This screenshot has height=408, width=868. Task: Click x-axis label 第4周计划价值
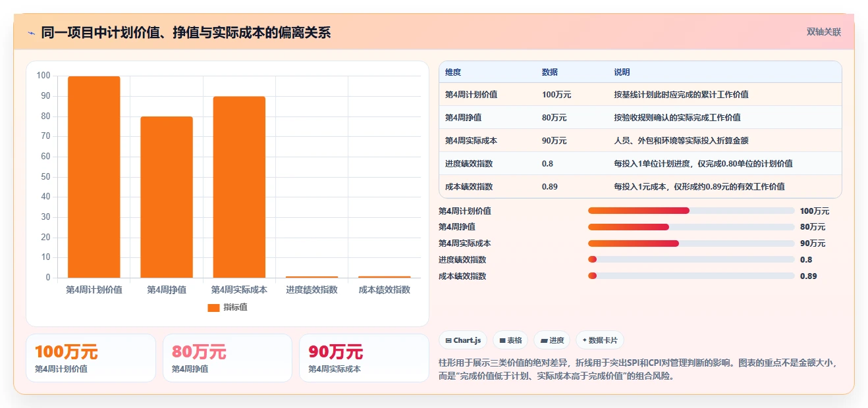(x=94, y=290)
